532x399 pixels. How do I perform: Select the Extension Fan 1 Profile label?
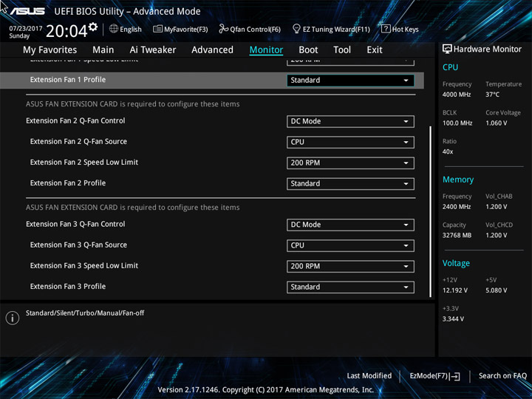(x=68, y=80)
